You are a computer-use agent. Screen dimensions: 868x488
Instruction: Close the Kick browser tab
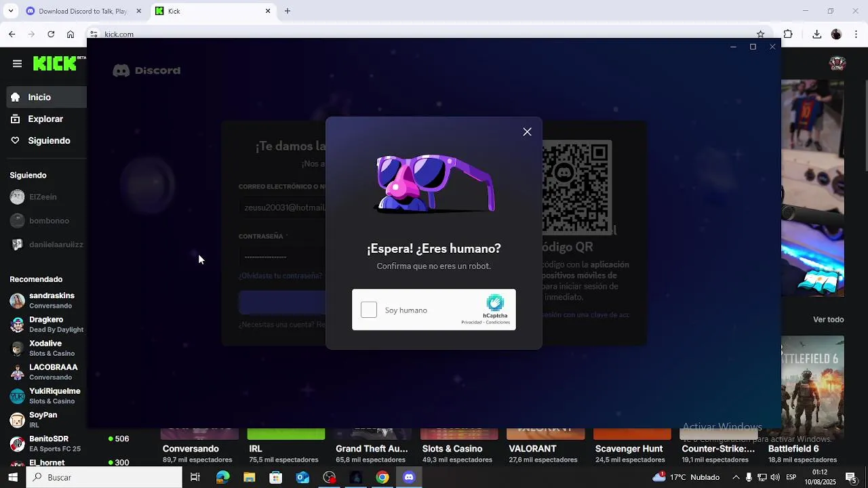(x=268, y=11)
